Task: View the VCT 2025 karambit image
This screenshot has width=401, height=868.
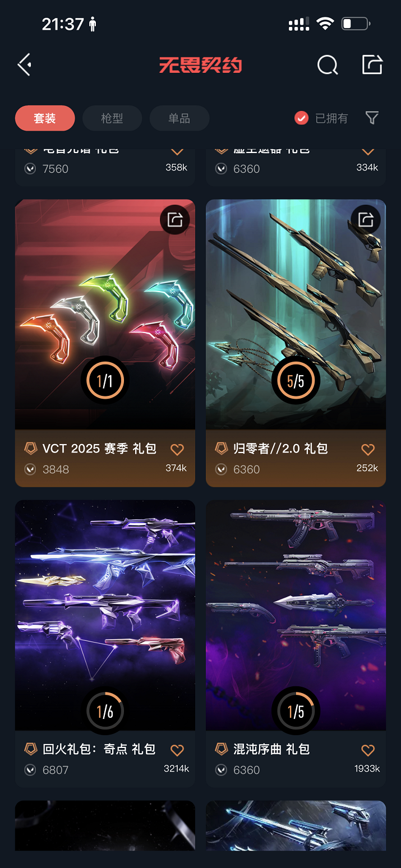Action: [x=105, y=315]
